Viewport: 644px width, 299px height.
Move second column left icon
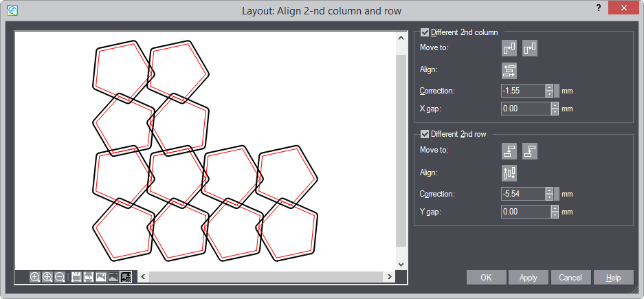coord(509,49)
